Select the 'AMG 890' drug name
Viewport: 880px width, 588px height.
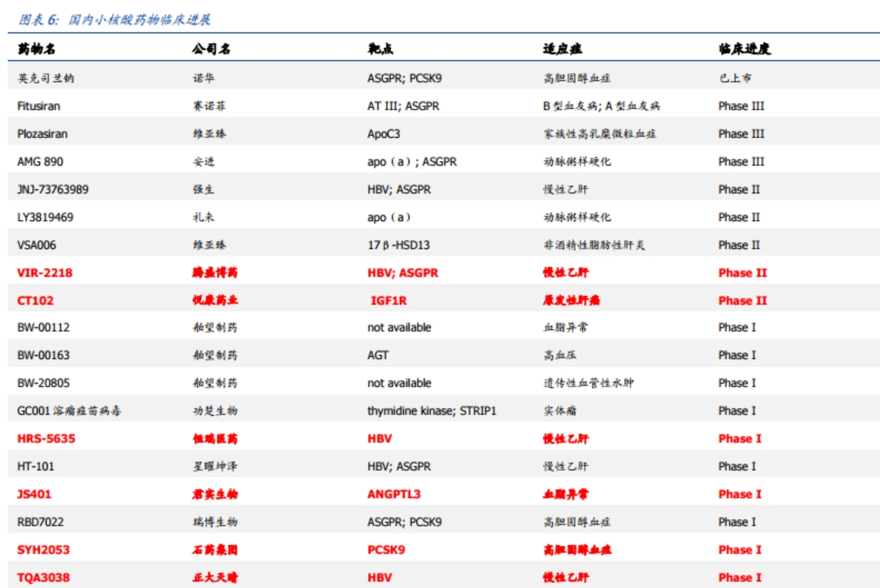40,162
